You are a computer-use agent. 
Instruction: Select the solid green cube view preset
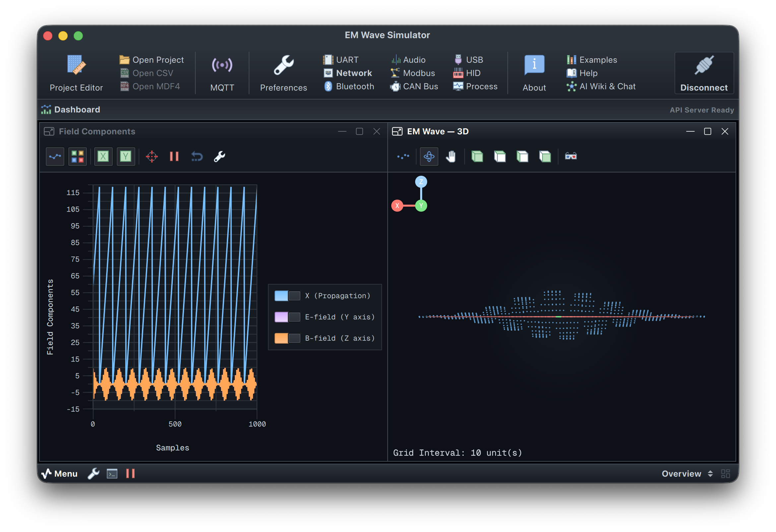pyautogui.click(x=477, y=156)
